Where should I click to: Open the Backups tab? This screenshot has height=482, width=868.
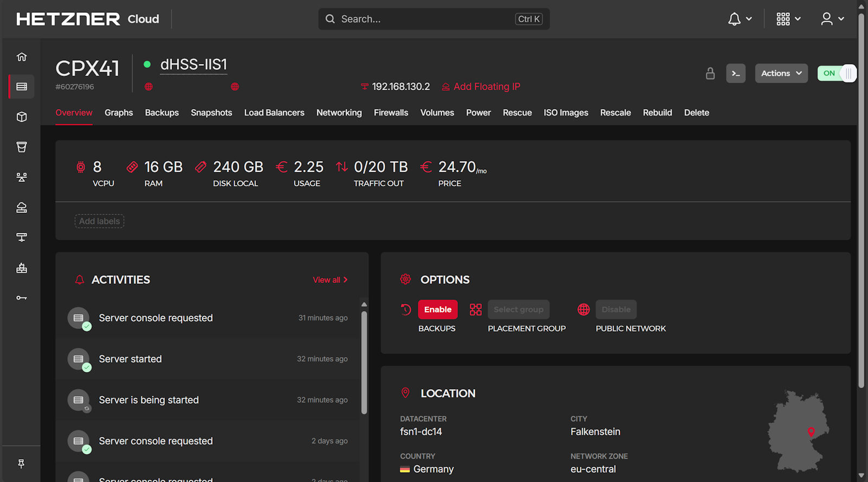point(162,112)
